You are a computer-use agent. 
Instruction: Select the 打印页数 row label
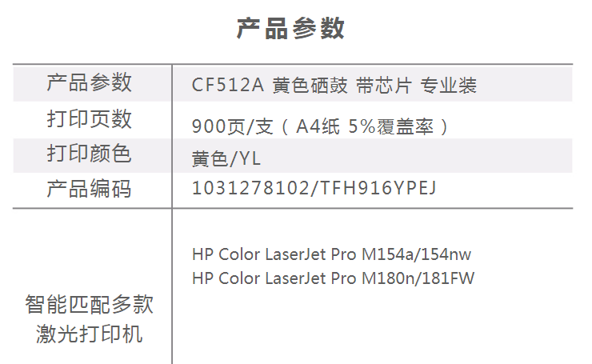pyautogui.click(x=89, y=119)
